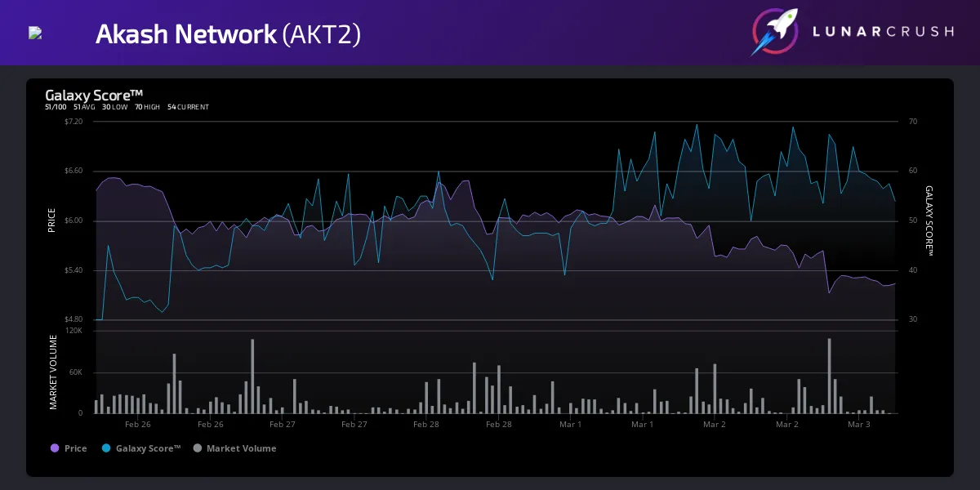Click the Mar 3 date axis label
The image size is (980, 490).
858,424
